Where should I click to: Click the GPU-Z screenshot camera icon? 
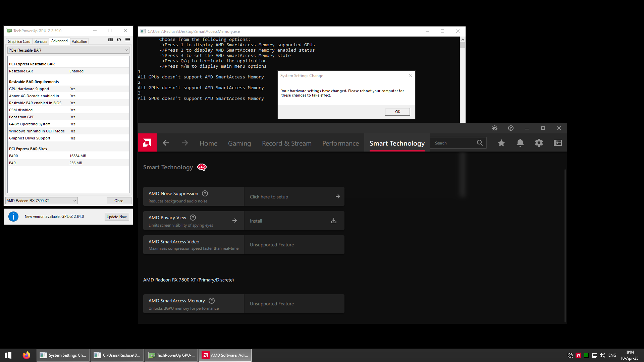point(110,40)
